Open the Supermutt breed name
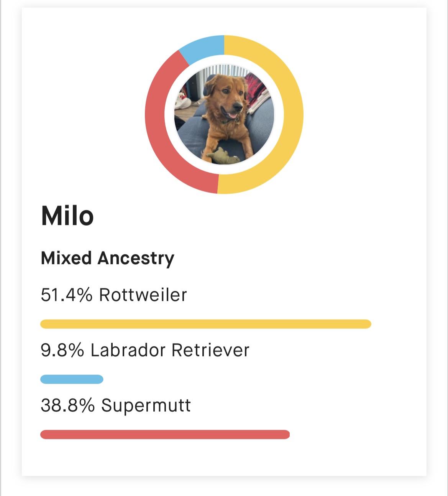This screenshot has height=496, width=448. pyautogui.click(x=146, y=405)
